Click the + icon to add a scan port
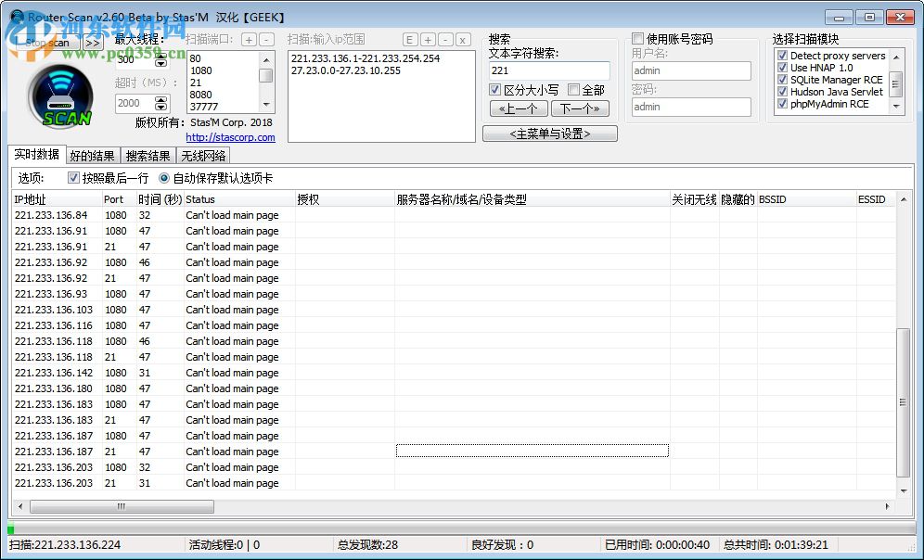The image size is (924, 560). pyautogui.click(x=248, y=40)
